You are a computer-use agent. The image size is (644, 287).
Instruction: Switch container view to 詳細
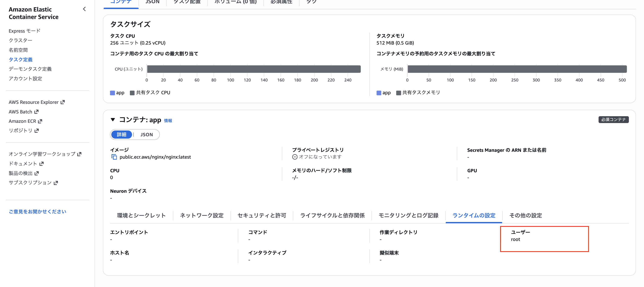tap(122, 135)
